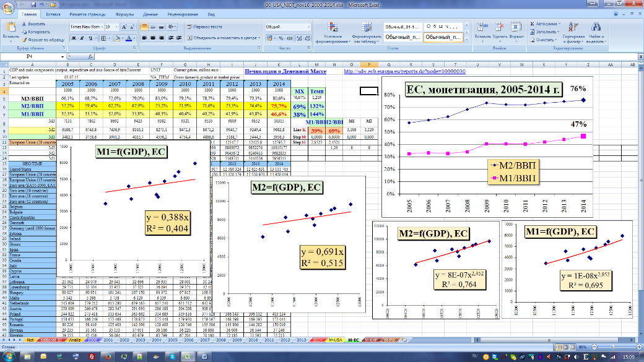
Task: Click the Cut (Вырезать) scissors icon
Action: [24, 24]
